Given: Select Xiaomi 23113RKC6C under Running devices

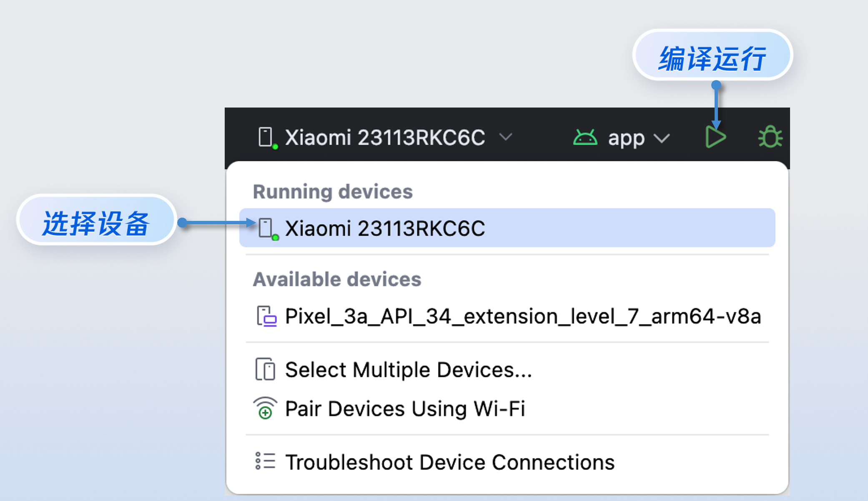Looking at the screenshot, I should point(385,228).
